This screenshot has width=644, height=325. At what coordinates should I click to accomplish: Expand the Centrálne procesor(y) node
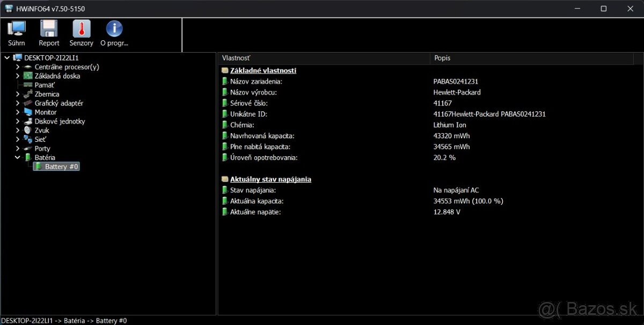click(x=17, y=67)
